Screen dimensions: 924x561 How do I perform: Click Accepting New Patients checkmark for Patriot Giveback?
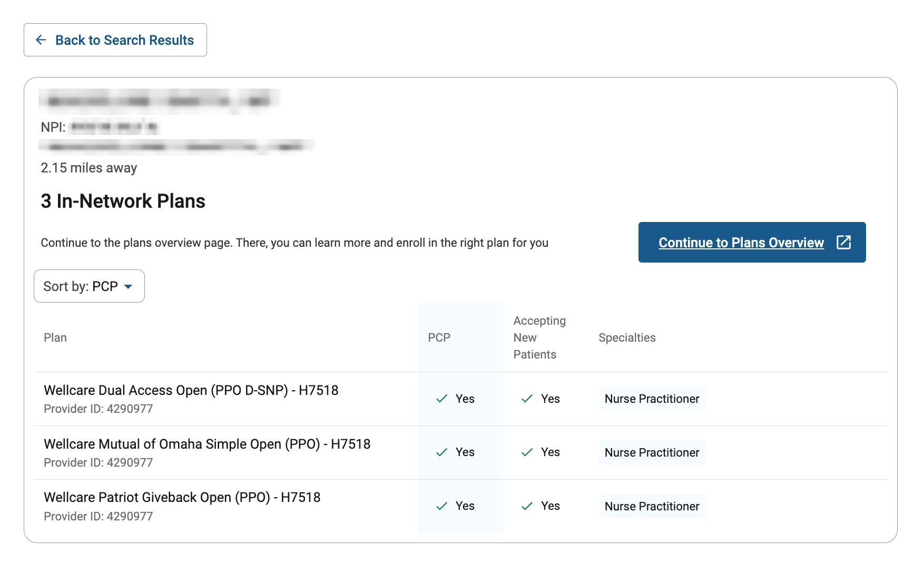[x=527, y=506]
